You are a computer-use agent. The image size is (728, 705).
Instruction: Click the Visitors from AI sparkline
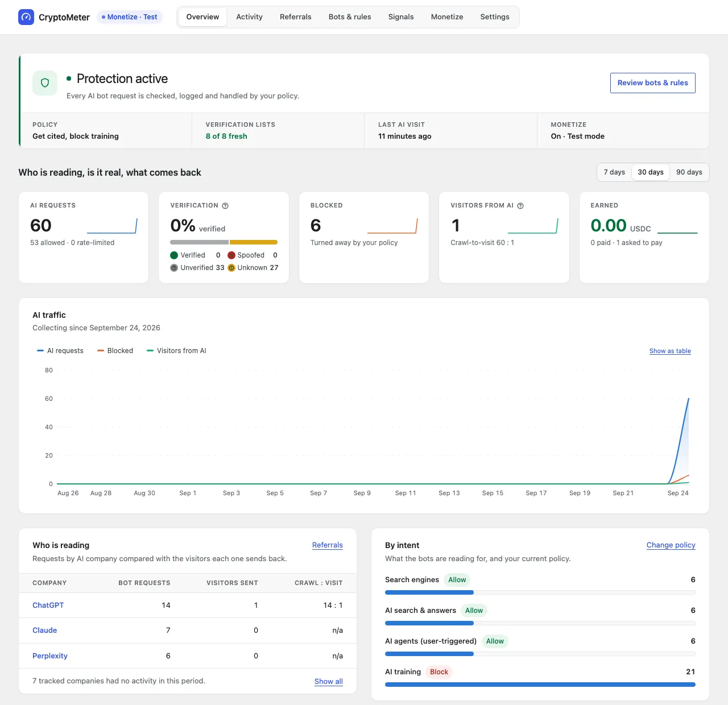pos(533,226)
